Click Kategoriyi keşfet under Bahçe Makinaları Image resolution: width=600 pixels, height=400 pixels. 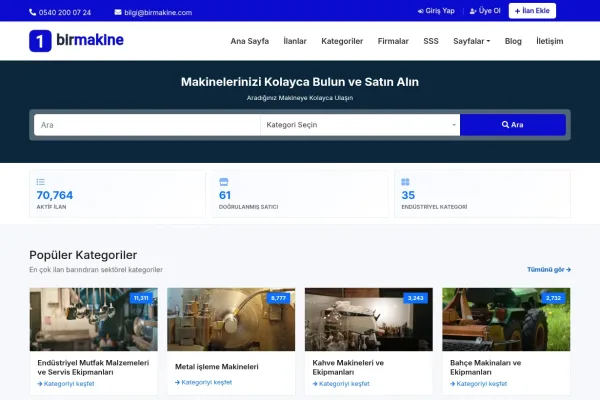click(x=478, y=384)
